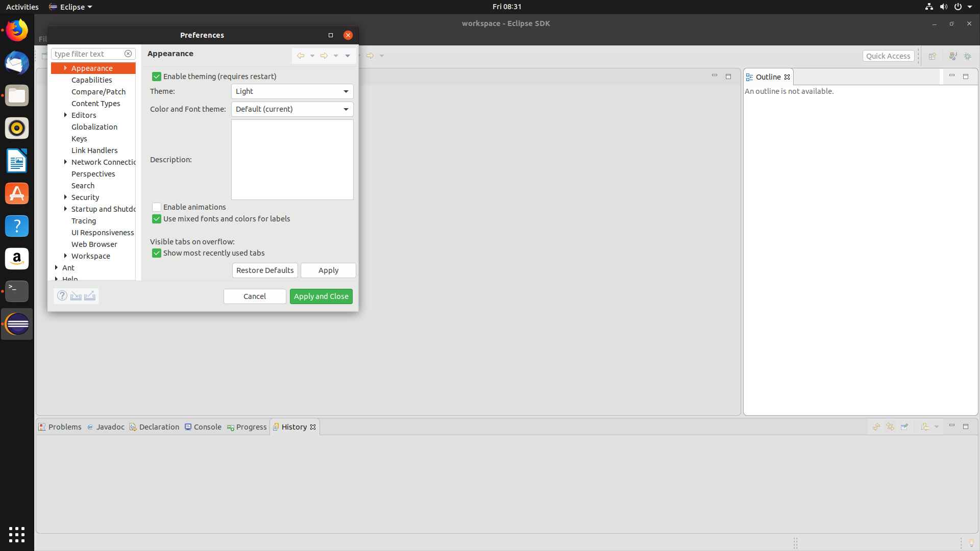The width and height of the screenshot is (980, 551).
Task: Open LibreOffice Writer from the dock
Action: pyautogui.click(x=17, y=161)
